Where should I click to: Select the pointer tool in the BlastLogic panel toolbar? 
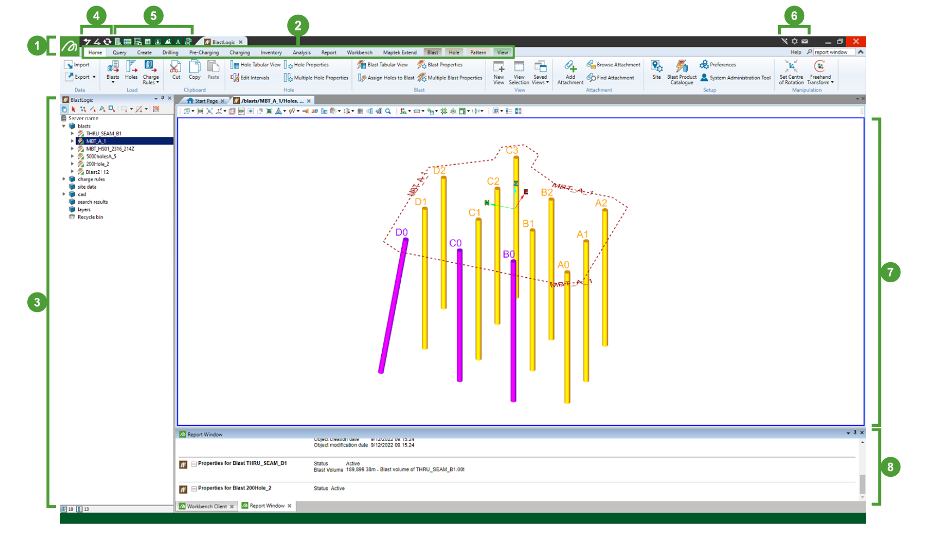[x=73, y=109]
